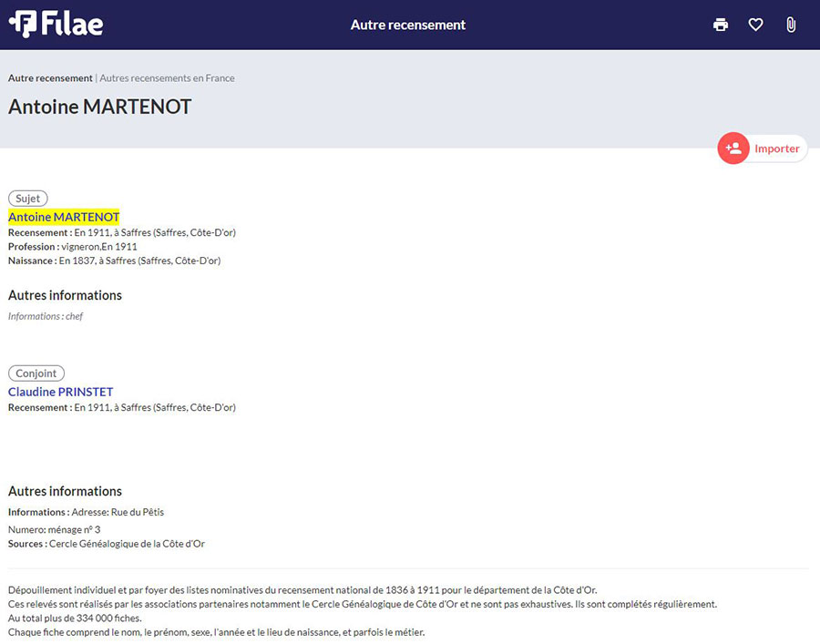The height and width of the screenshot is (644, 820).
Task: Click the Filae logo in header
Action: pos(56,25)
